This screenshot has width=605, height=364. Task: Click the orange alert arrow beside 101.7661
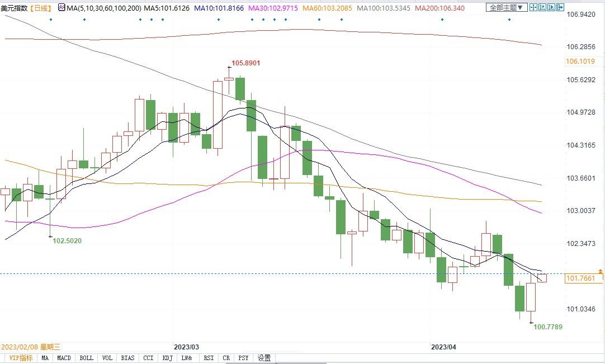[601, 271]
